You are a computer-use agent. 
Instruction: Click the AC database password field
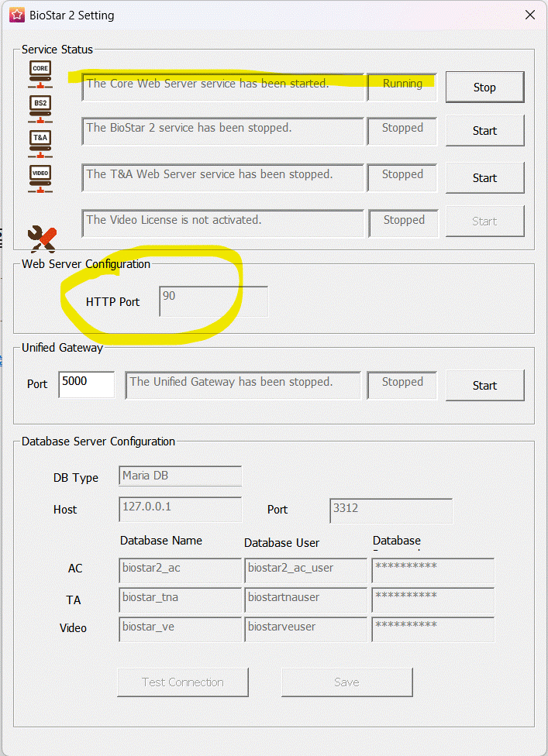pyautogui.click(x=433, y=570)
